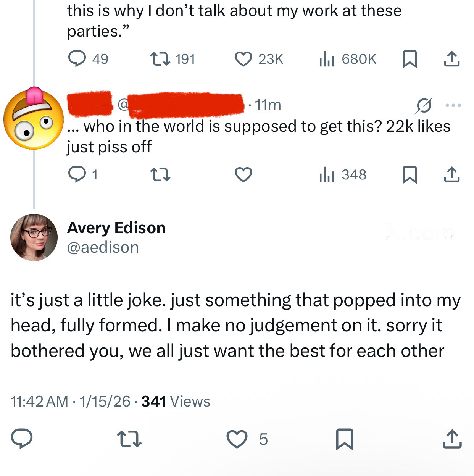
Task: Open the Avery Edison display name link
Action: pos(116,228)
